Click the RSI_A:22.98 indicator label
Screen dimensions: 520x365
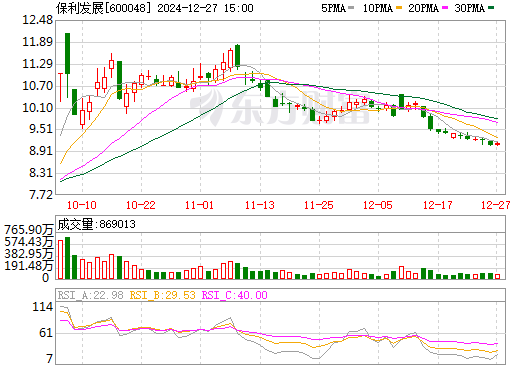[x=91, y=295]
